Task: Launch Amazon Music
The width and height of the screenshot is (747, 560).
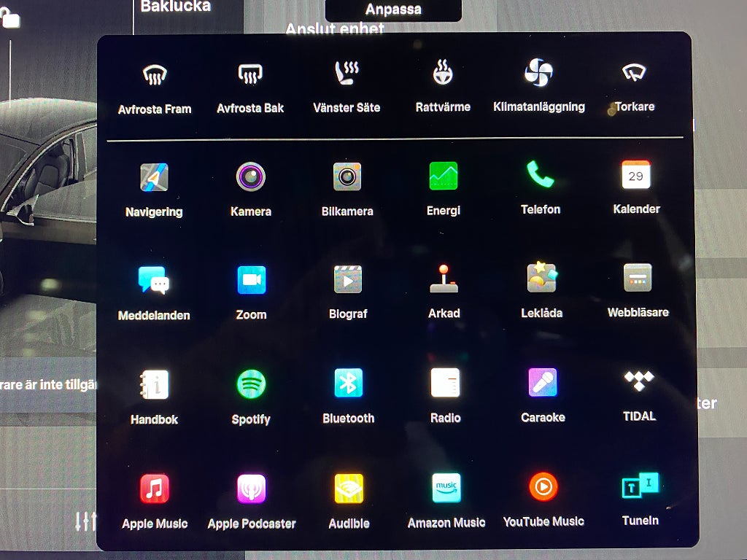Action: pyautogui.click(x=446, y=488)
